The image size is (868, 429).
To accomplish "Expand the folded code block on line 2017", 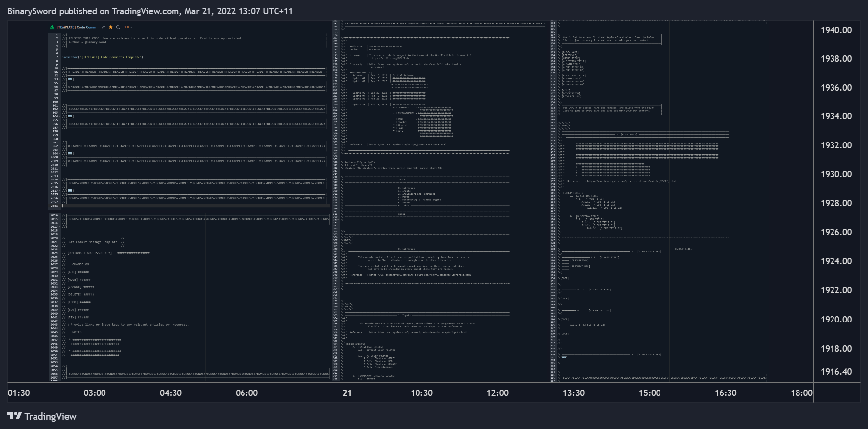I will click(x=70, y=190).
